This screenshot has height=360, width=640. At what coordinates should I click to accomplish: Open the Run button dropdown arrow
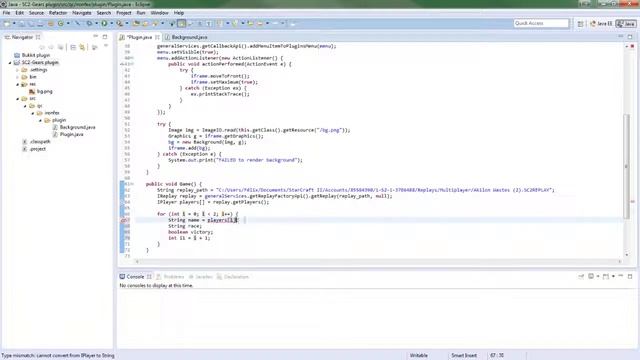111,24
